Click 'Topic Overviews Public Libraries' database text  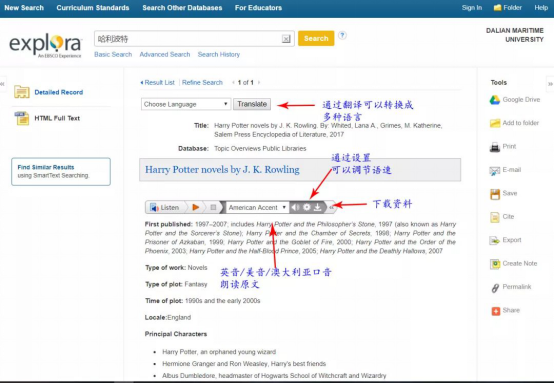pos(260,149)
